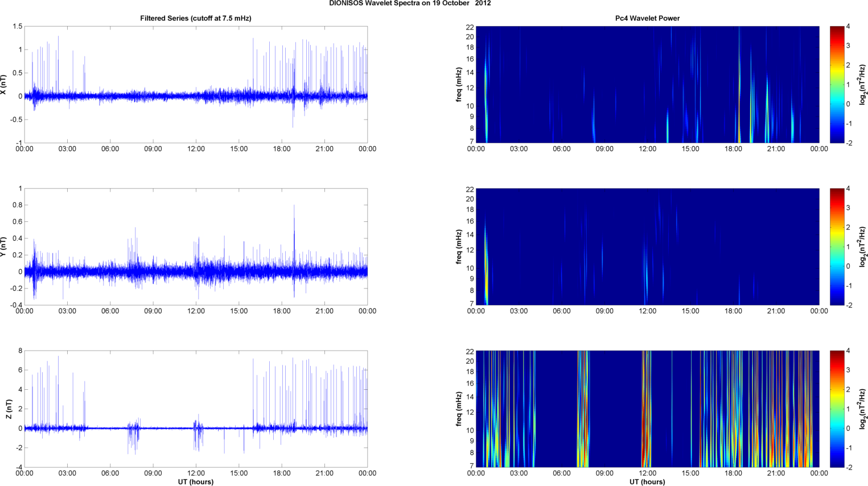Select the Filtered Series plot title

coord(195,18)
